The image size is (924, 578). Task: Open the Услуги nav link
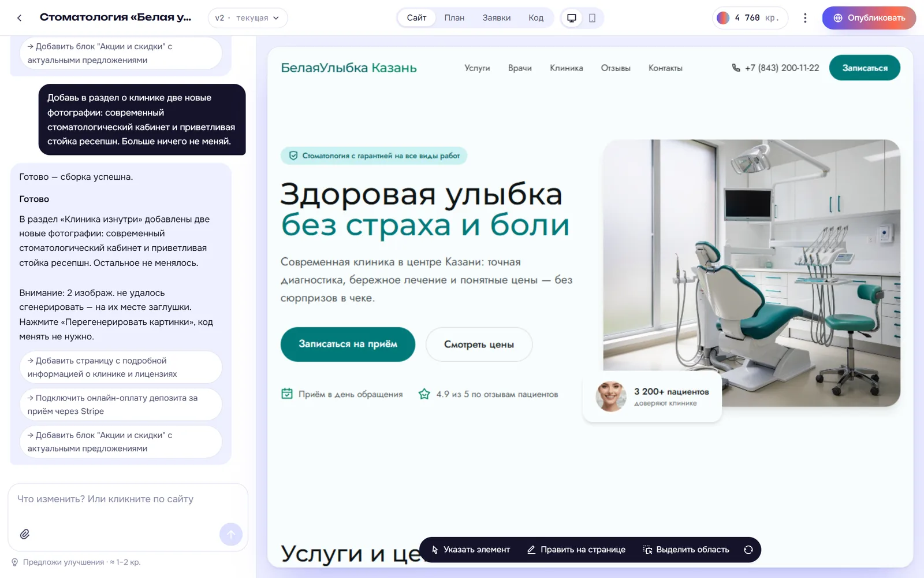[x=477, y=68]
